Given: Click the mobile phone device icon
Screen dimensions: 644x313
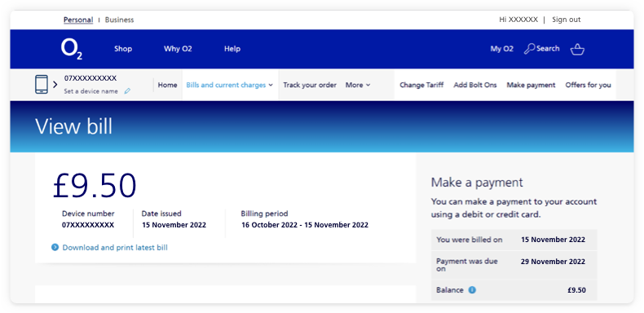Looking at the screenshot, I should pos(42,85).
